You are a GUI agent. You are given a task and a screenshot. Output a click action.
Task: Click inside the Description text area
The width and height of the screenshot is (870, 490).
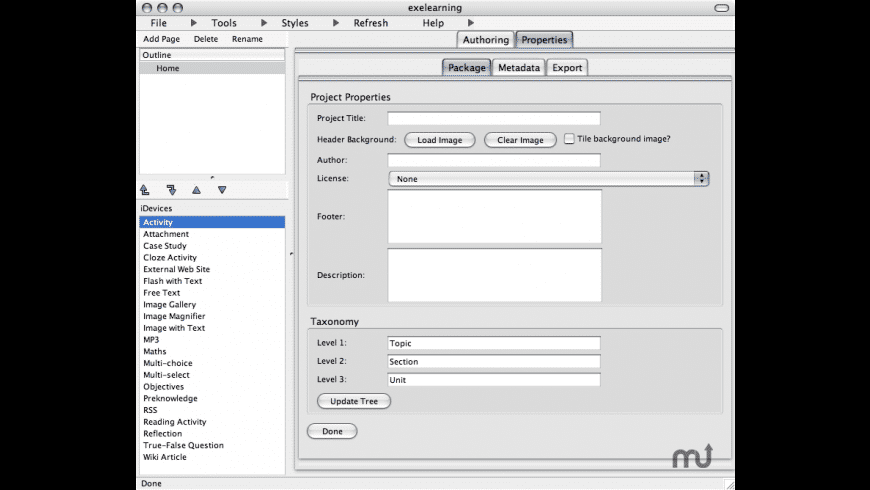[x=494, y=275]
